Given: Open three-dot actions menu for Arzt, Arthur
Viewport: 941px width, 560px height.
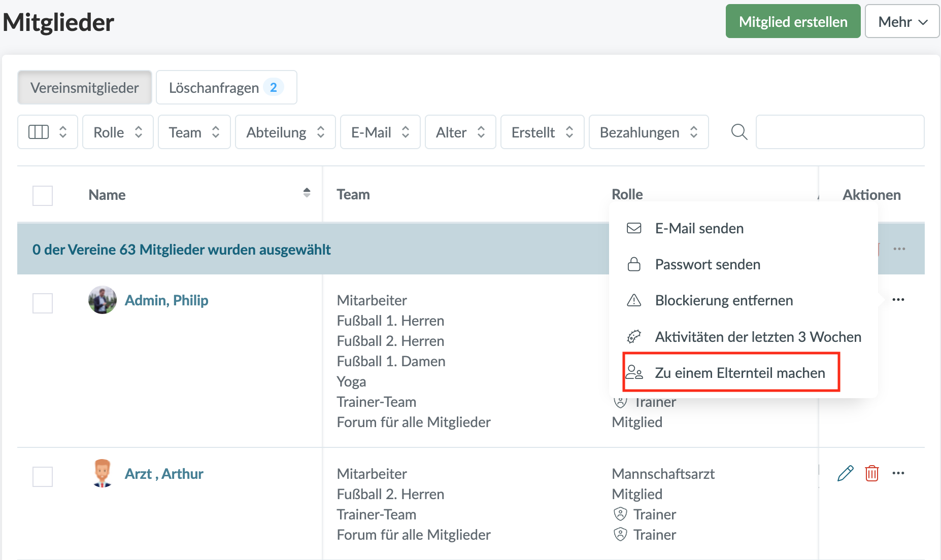Looking at the screenshot, I should [898, 473].
